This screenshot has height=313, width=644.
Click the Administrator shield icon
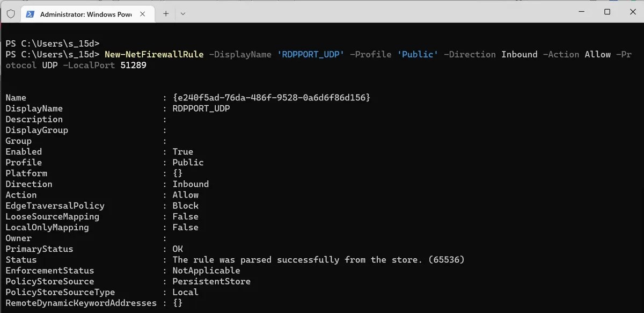coord(10,13)
